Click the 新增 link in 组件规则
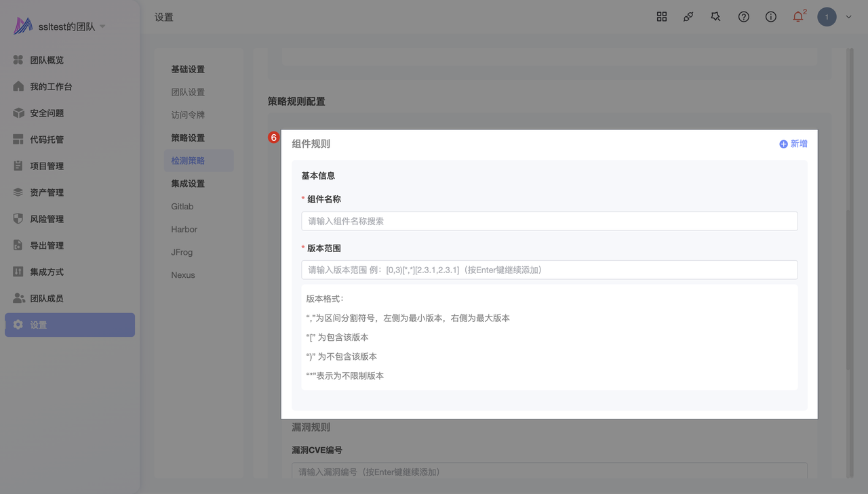 (799, 144)
